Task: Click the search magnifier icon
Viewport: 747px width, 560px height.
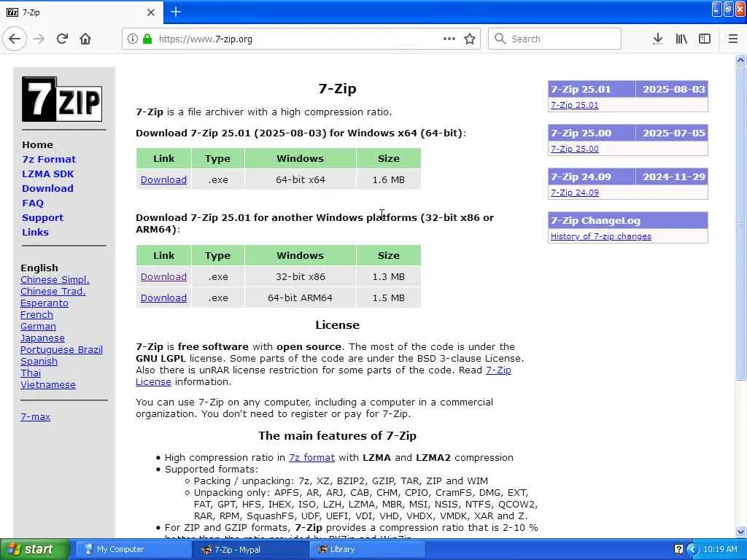Action: [x=500, y=39]
